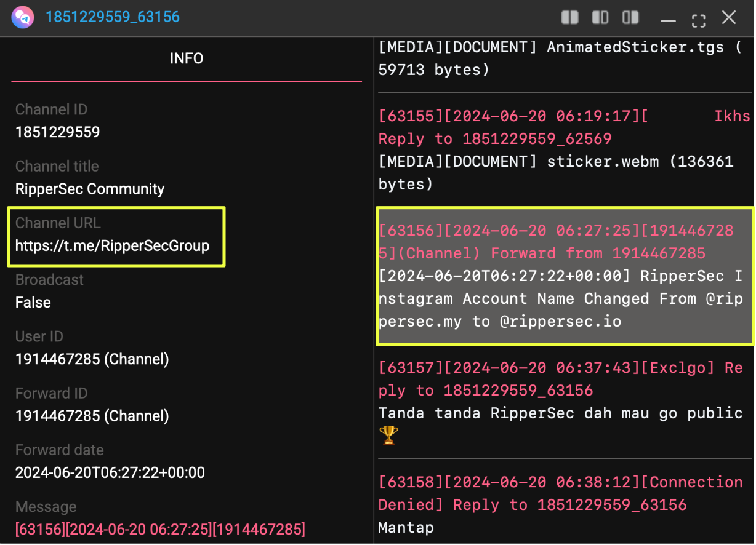The width and height of the screenshot is (756, 545).
Task: Click the User ID value field
Action: (92, 359)
